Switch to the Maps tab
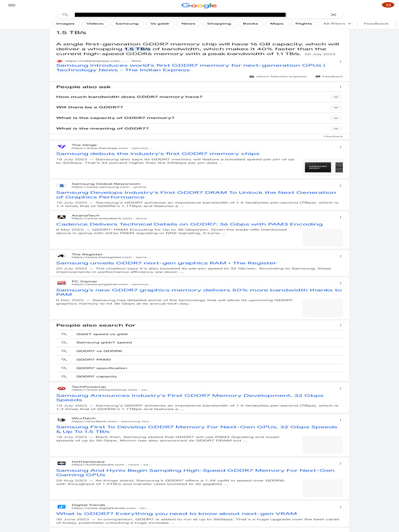The image size is (399, 532). pos(277,23)
